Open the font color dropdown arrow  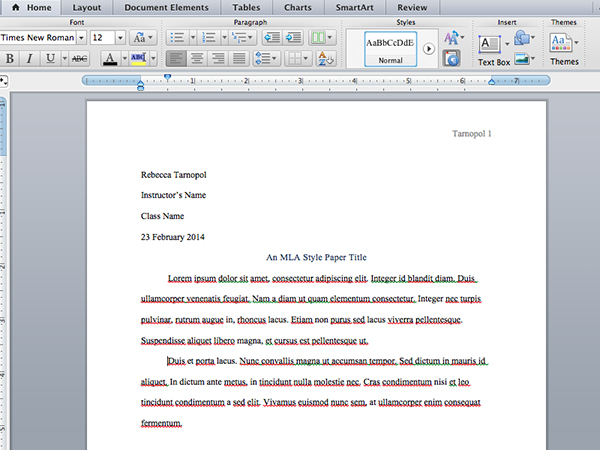click(x=124, y=59)
